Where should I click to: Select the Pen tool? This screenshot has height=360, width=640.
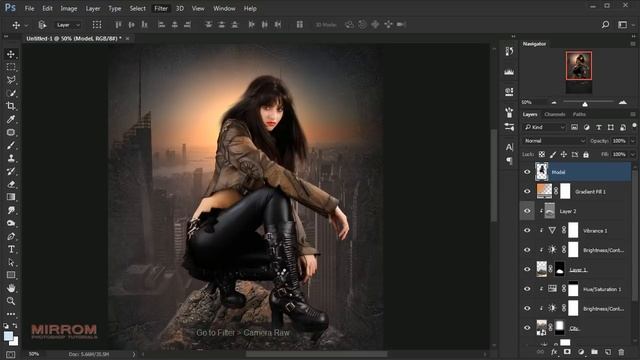pyautogui.click(x=11, y=236)
